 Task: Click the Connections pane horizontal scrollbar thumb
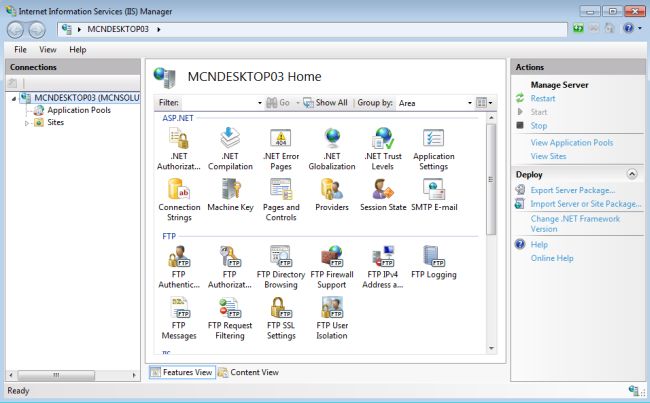(x=56, y=375)
